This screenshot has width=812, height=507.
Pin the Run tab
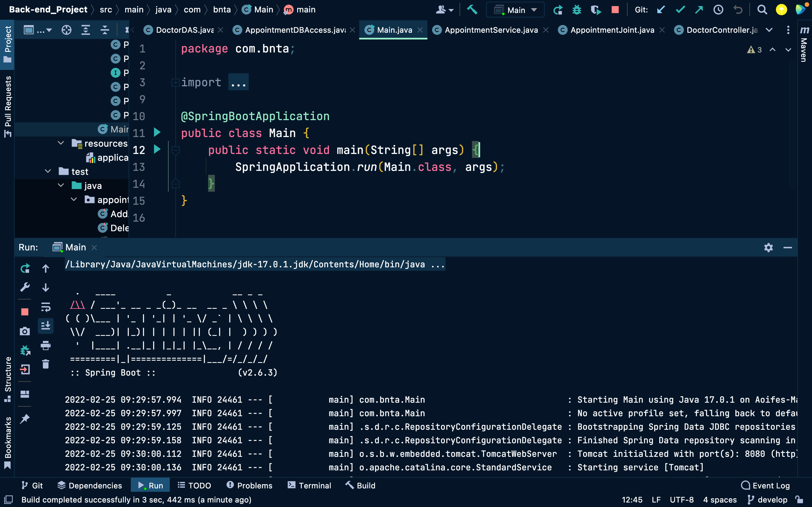(x=25, y=418)
